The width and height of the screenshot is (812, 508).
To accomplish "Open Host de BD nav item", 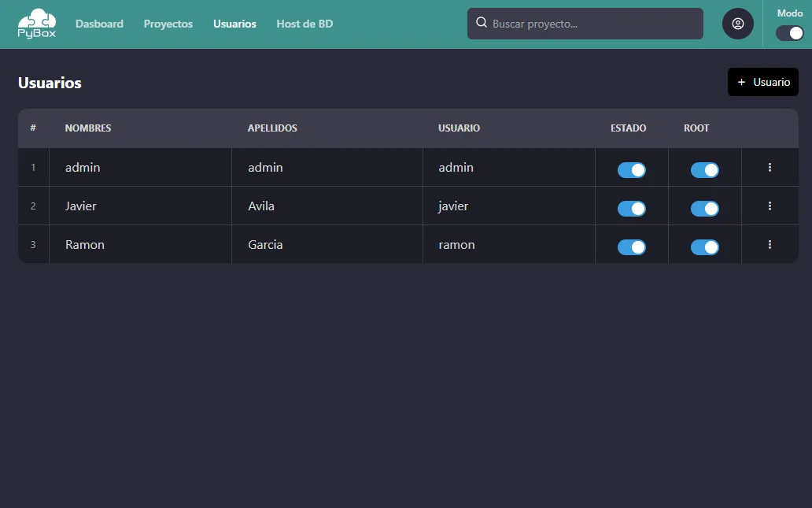I will pos(304,24).
